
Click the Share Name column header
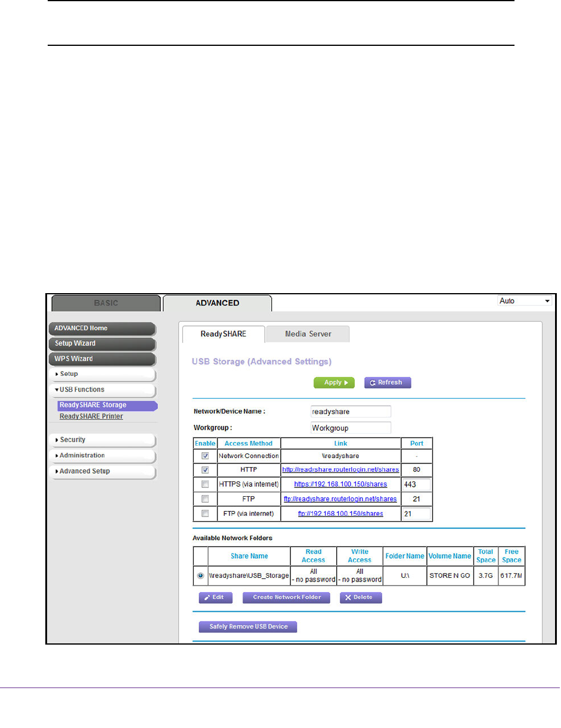point(249,556)
